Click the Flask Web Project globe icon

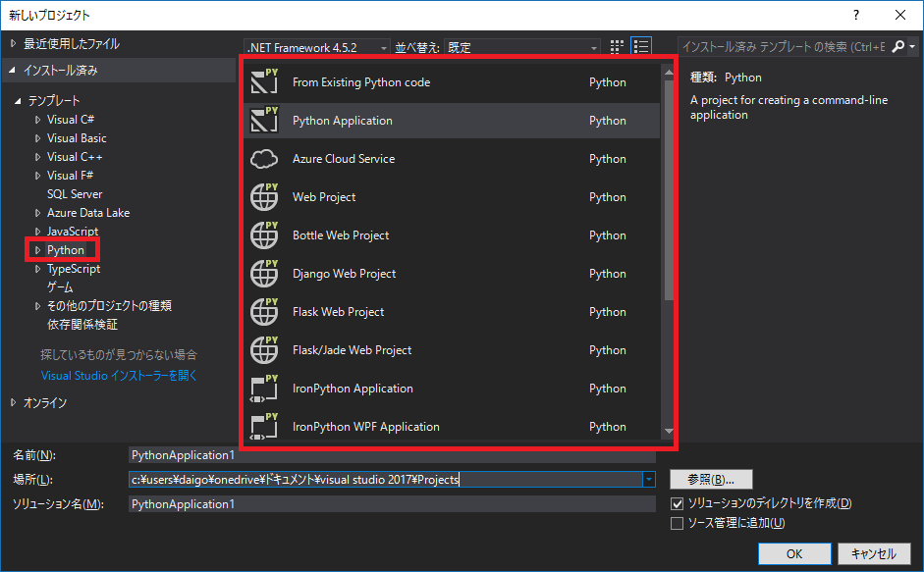(264, 311)
